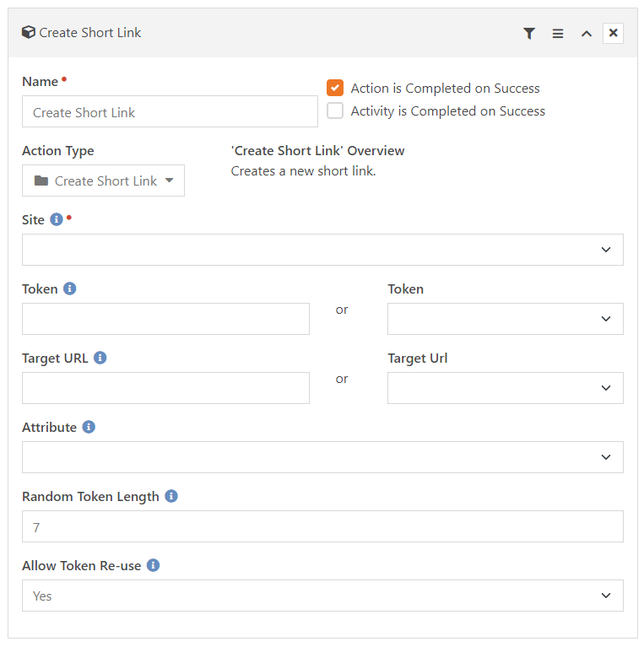Screen dimensions: 644x647
Task: Click the Target URL info icon
Action: coord(100,358)
